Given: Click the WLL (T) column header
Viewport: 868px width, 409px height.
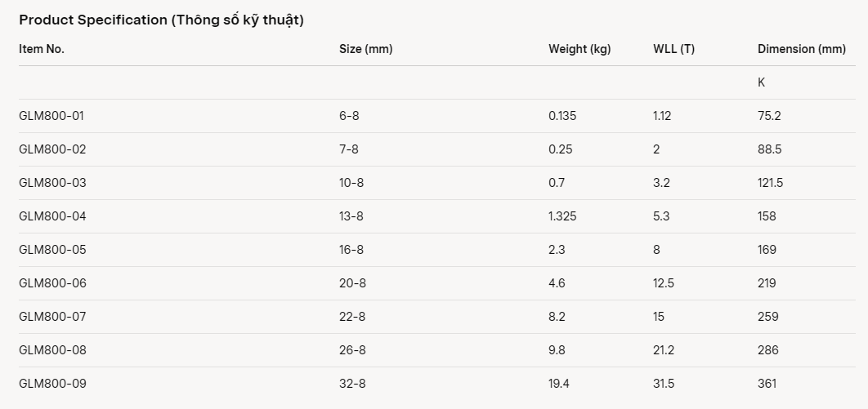Looking at the screenshot, I should 673,49.
